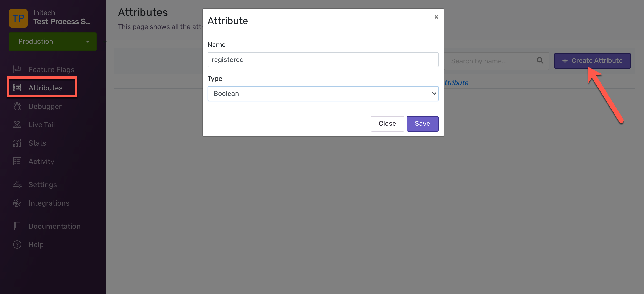This screenshot has height=294, width=644.
Task: Click the search by name input field
Action: [x=491, y=61]
